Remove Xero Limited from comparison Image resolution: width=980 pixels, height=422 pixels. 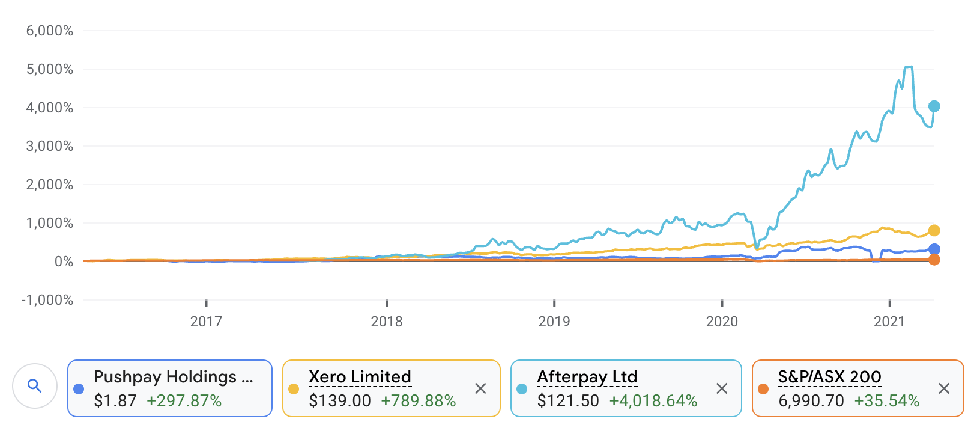pyautogui.click(x=480, y=388)
